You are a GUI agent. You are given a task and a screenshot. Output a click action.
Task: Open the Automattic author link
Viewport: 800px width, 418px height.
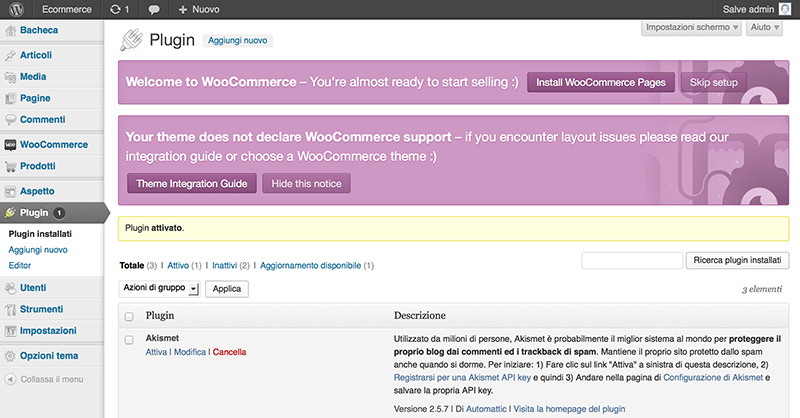(486, 409)
